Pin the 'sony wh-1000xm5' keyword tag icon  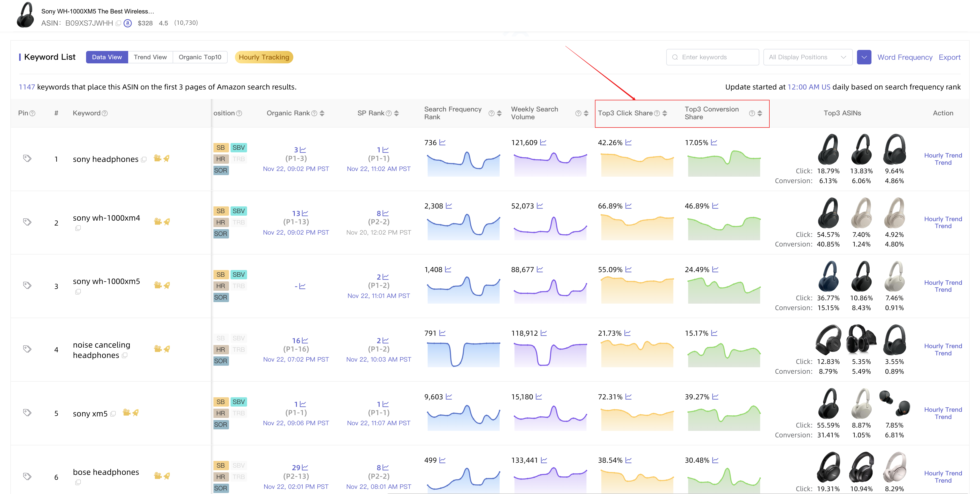coord(27,286)
